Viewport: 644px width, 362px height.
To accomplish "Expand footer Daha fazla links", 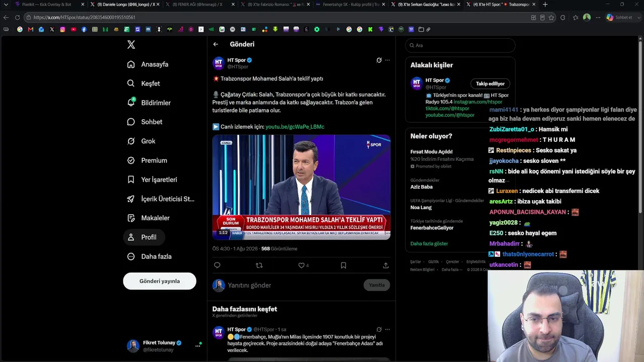I will pos(451,269).
